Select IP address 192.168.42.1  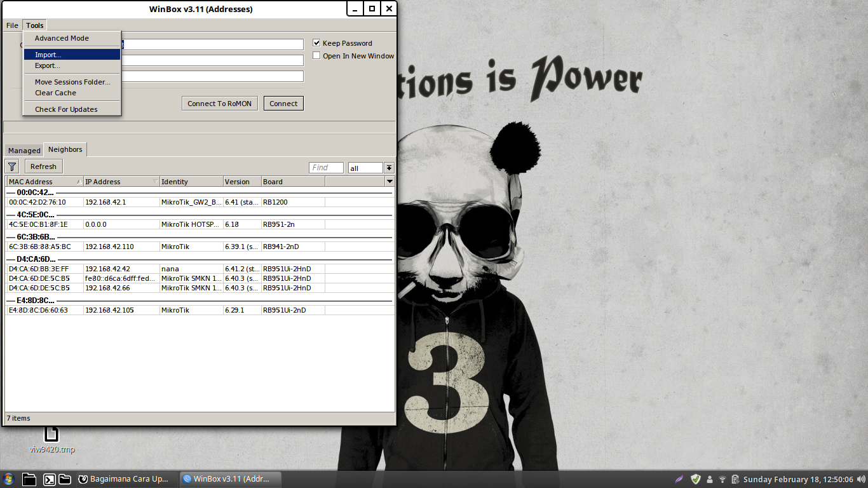[105, 202]
